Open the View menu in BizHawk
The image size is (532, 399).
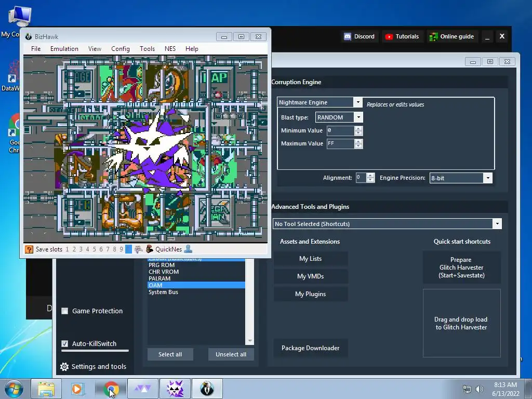(95, 49)
